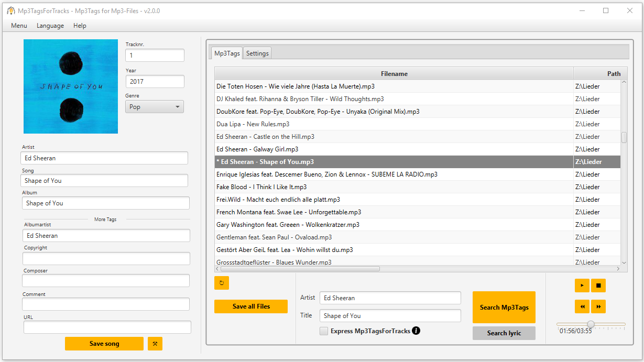This screenshot has width=644, height=362.
Task: Click the Album input field
Action: pyautogui.click(x=106, y=203)
